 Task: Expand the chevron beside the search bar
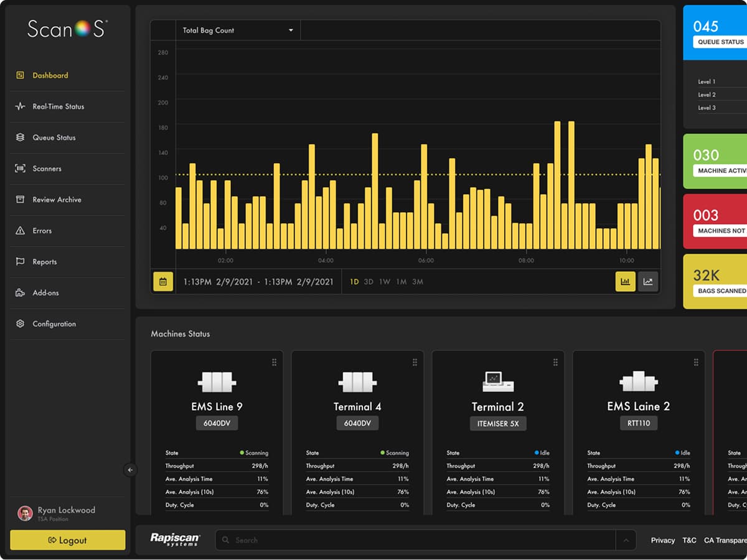(x=627, y=540)
